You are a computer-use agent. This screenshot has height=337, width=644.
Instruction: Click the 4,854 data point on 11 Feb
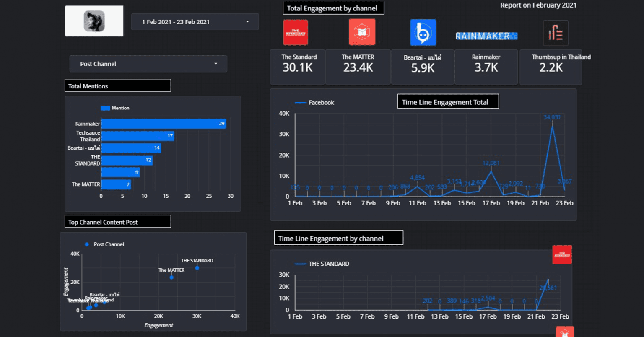(x=418, y=186)
